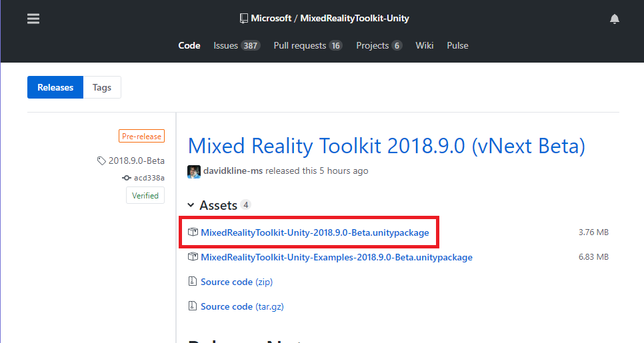The width and height of the screenshot is (644, 343).
Task: Click the commit icon beside acd338a
Action: (127, 178)
